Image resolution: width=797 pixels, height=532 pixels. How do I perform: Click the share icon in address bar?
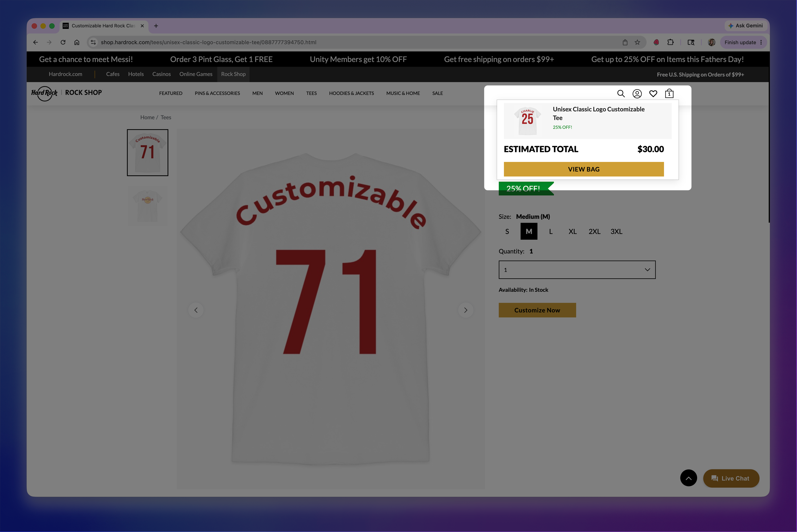coord(625,42)
